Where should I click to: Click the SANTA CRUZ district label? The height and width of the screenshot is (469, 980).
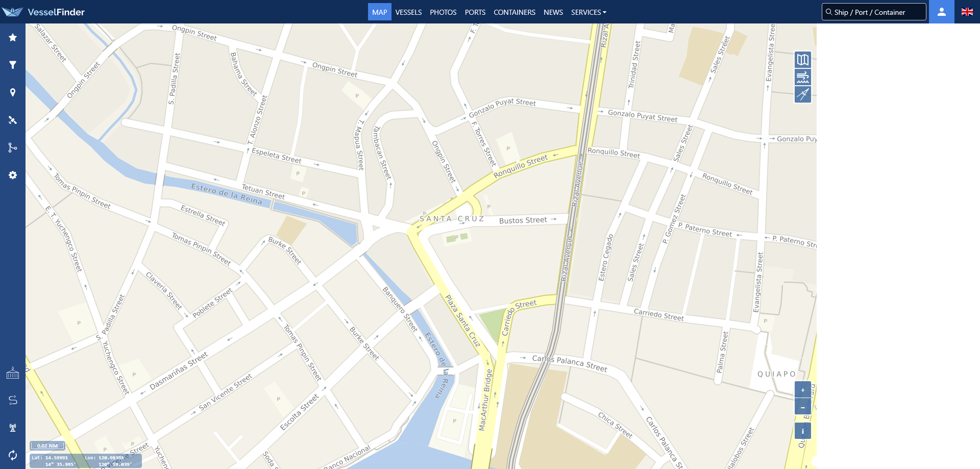click(452, 218)
